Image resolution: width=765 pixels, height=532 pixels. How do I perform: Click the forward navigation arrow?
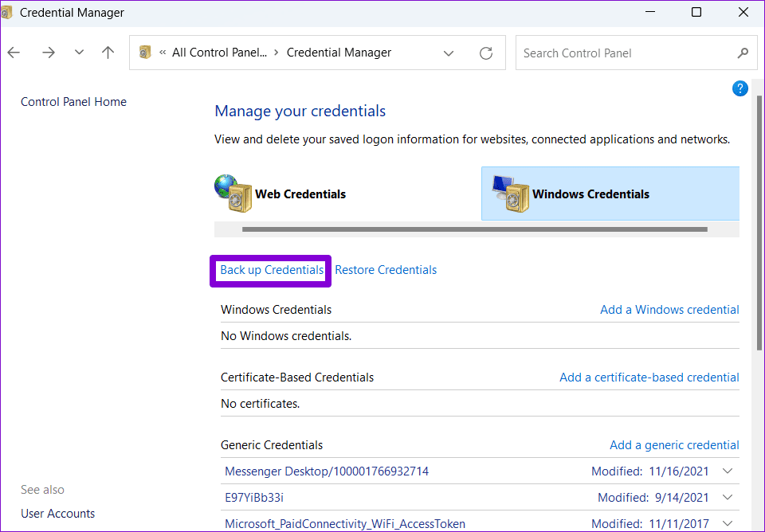point(49,53)
